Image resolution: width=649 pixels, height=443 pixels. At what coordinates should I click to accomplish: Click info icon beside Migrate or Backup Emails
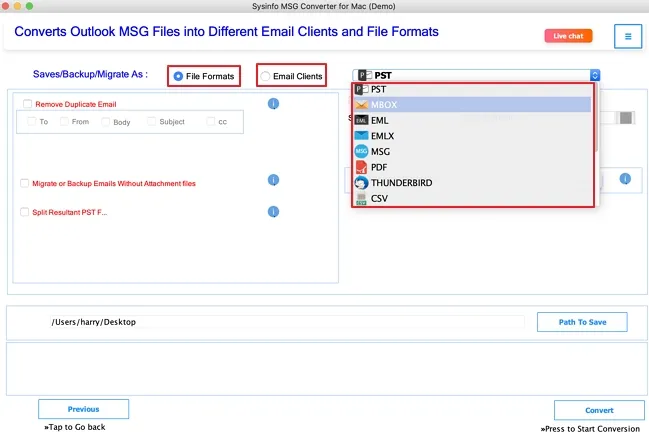(273, 180)
